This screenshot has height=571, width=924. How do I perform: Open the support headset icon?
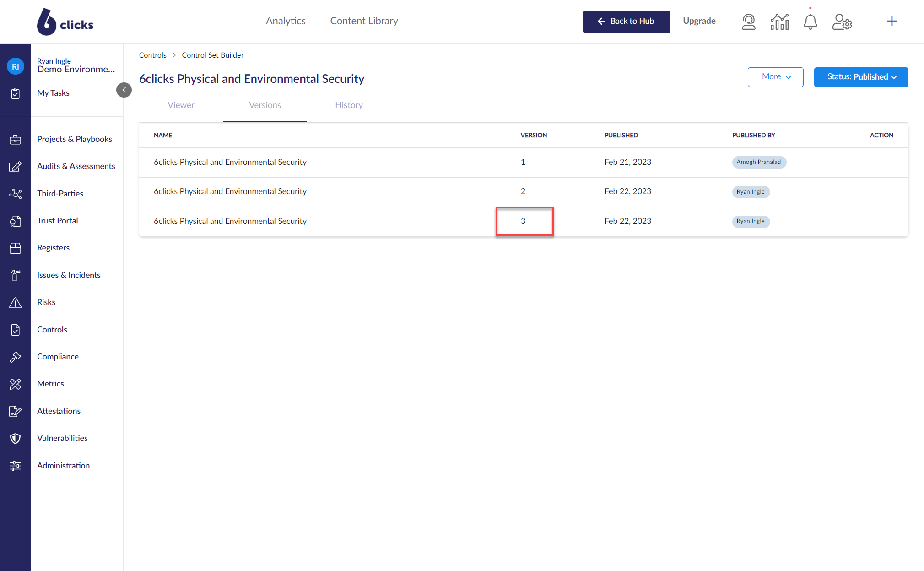coord(748,22)
